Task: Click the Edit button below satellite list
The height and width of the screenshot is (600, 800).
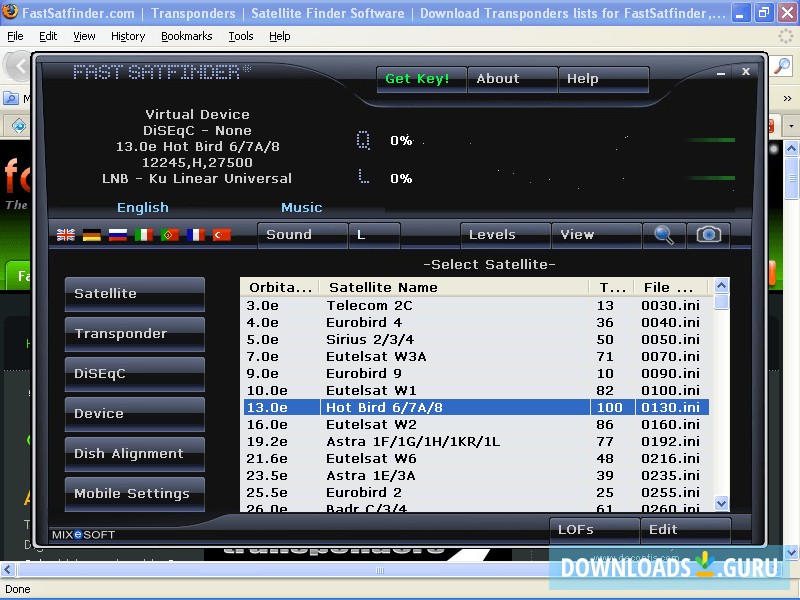Action: coord(686,530)
